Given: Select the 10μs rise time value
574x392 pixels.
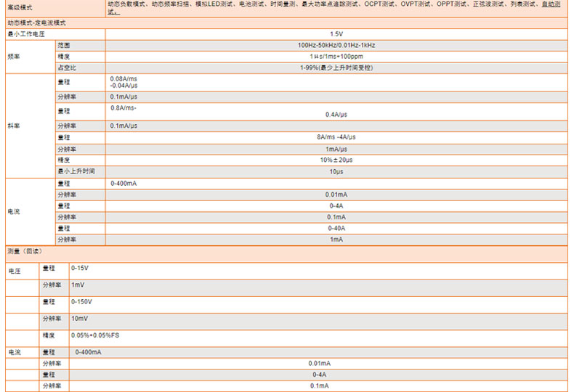Looking at the screenshot, I should [x=336, y=171].
